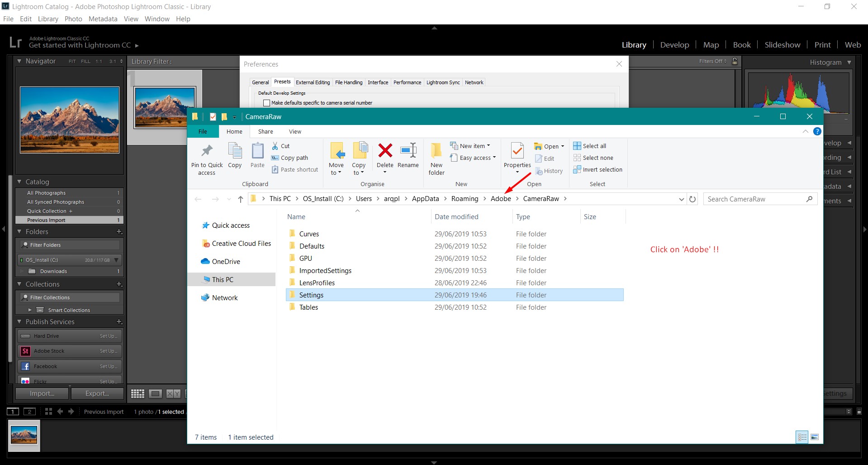Switch to Develop module
Image resolution: width=868 pixels, height=465 pixels.
click(674, 45)
